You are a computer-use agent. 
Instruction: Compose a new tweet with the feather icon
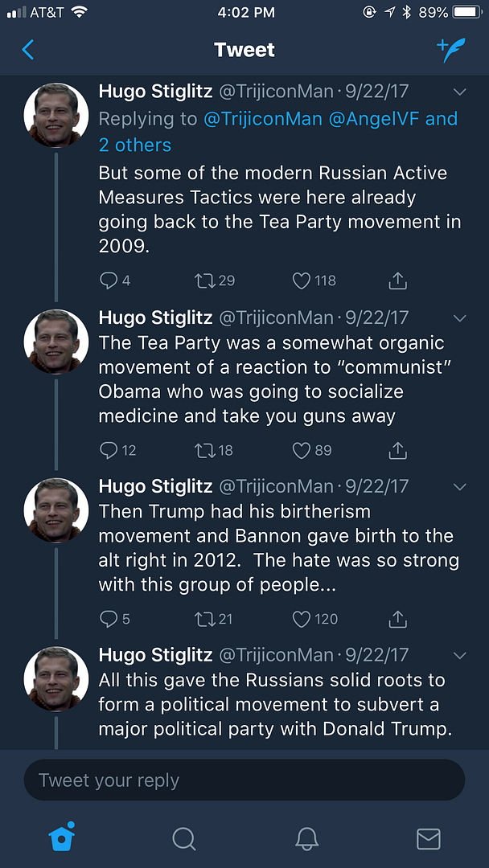tap(451, 50)
